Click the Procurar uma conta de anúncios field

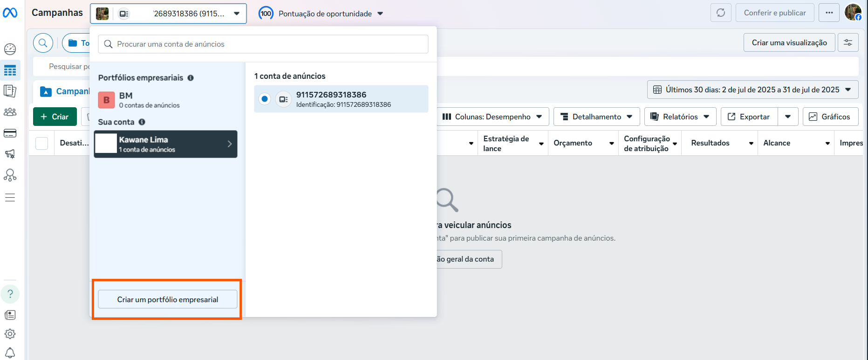point(263,44)
